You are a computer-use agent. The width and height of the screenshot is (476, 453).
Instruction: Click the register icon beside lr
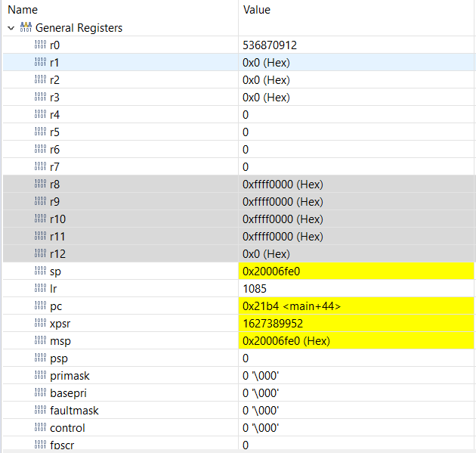coord(40,288)
